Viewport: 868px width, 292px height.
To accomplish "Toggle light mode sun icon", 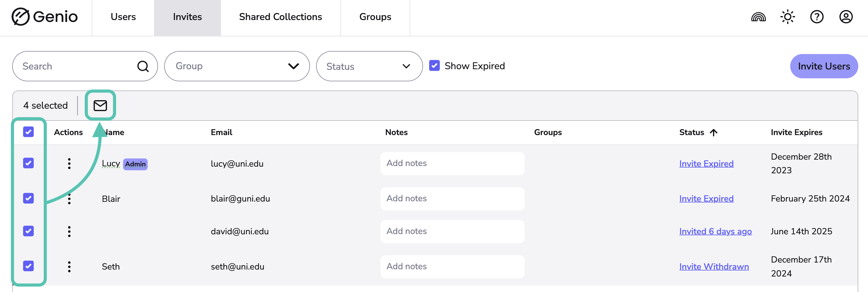I will click(787, 17).
